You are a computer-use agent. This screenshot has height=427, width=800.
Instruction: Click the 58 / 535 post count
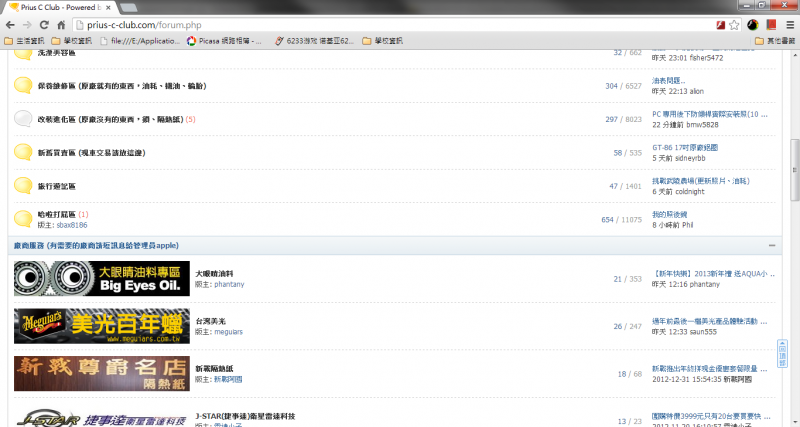(x=628, y=153)
